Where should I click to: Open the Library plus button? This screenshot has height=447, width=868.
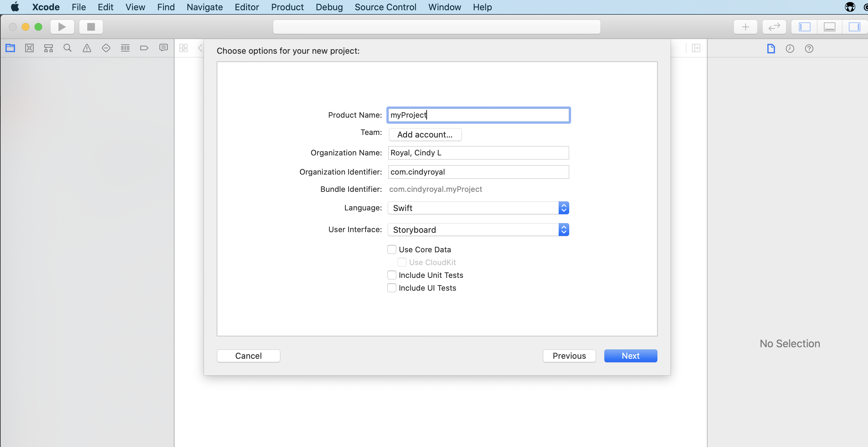(x=745, y=27)
